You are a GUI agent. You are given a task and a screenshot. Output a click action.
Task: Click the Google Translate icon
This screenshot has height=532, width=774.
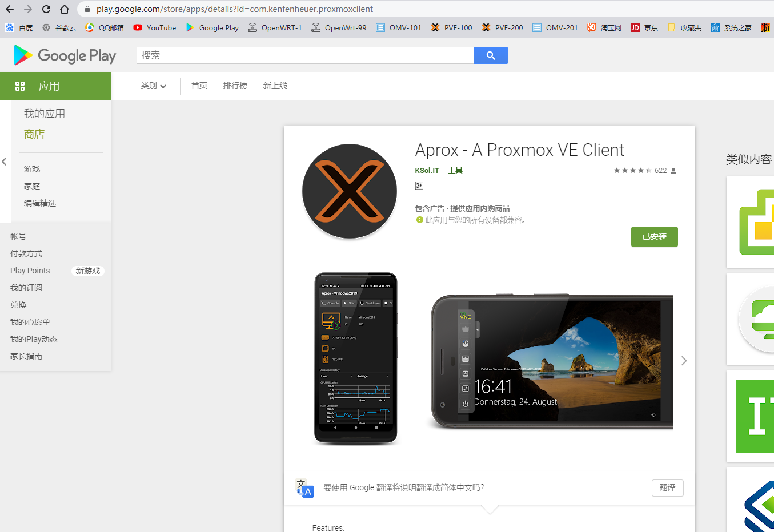coord(304,488)
